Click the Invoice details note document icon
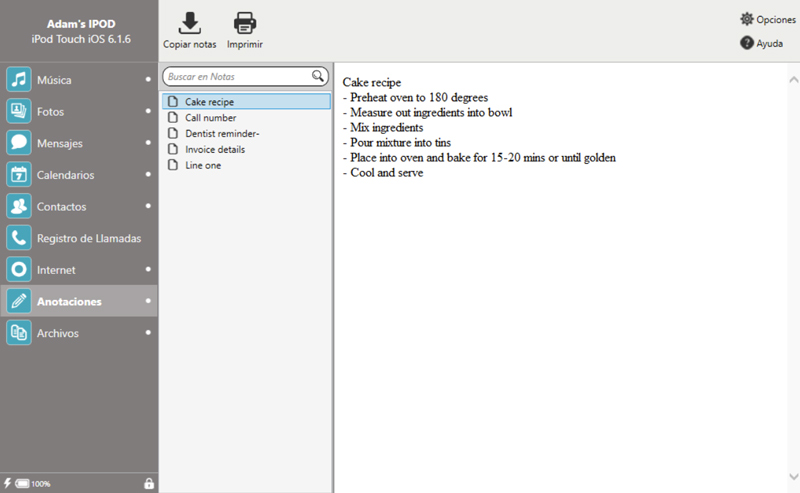This screenshot has width=800, height=493. click(x=173, y=149)
